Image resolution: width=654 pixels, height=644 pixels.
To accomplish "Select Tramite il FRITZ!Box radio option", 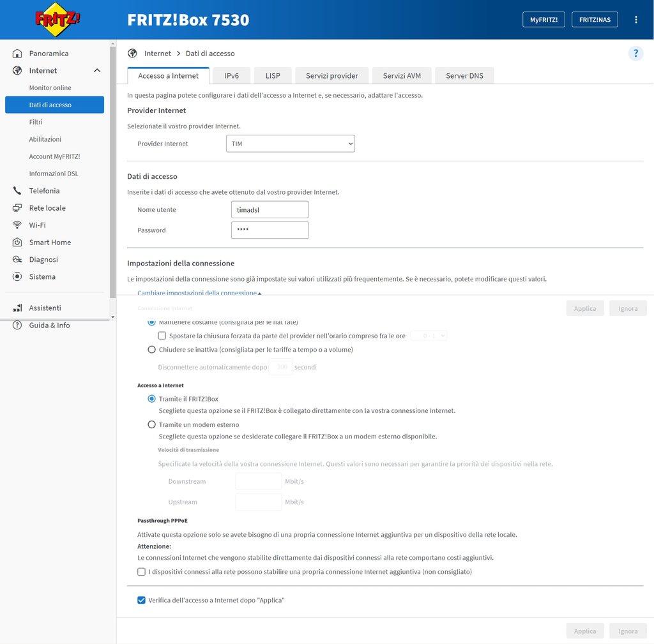I will [152, 399].
